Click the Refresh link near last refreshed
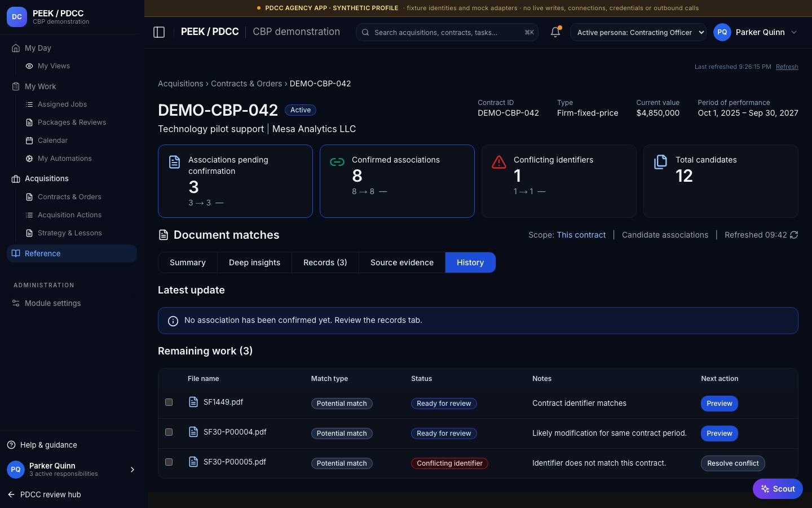This screenshot has height=508, width=812. [787, 67]
